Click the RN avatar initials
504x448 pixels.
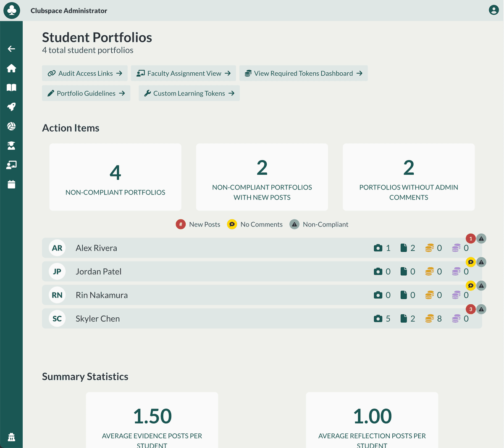57,295
